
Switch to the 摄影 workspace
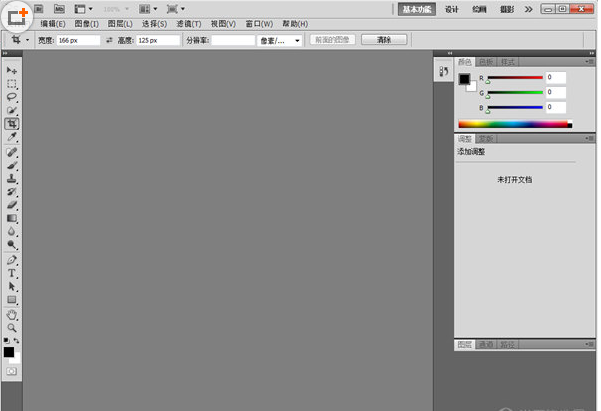tap(507, 9)
